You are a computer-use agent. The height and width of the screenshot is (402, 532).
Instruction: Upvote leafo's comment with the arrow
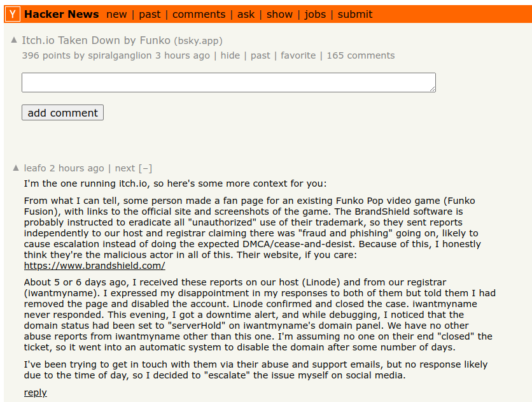pyautogui.click(x=16, y=168)
